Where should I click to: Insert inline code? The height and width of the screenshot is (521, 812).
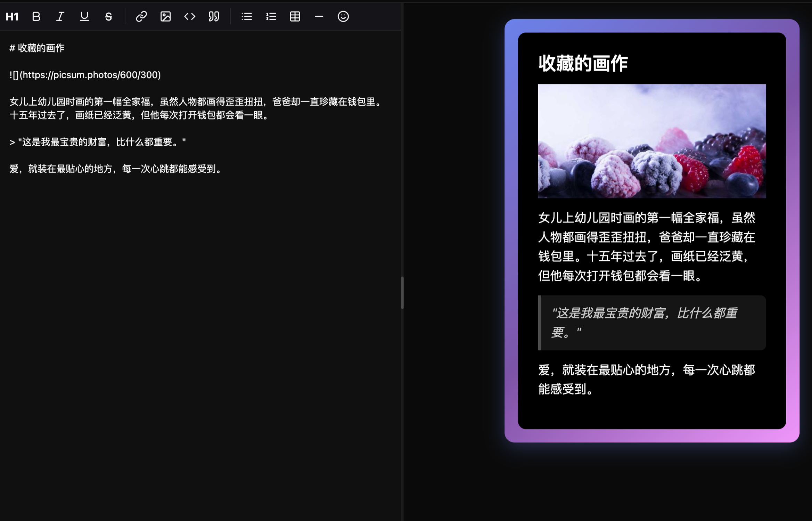(190, 16)
